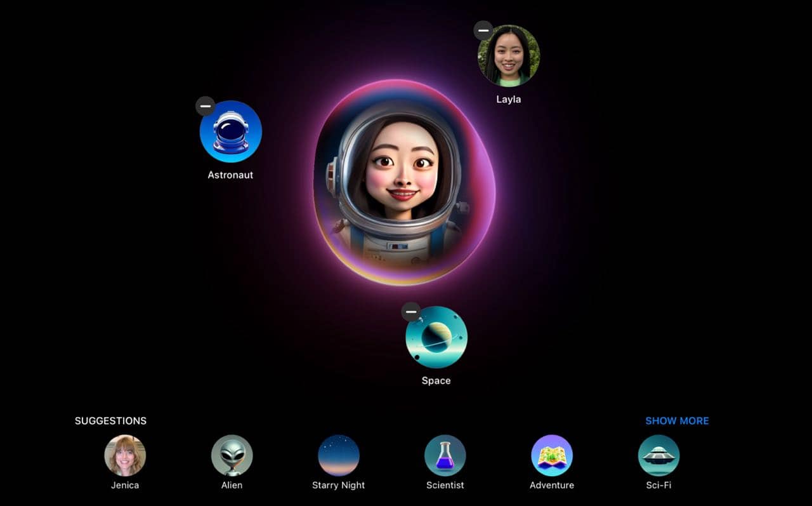Add the Sci-Fi UFO suggestion icon

[658, 455]
